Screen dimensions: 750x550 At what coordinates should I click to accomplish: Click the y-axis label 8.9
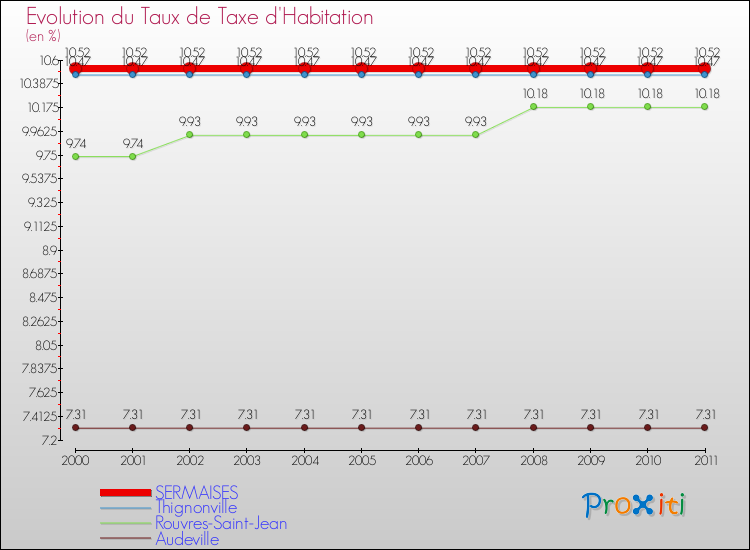click(x=50, y=250)
